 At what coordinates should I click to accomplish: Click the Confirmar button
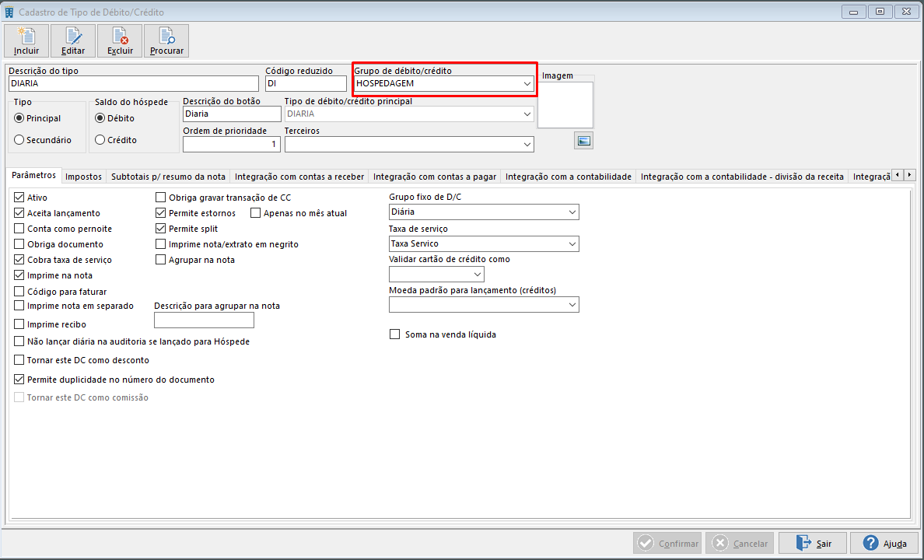667,543
